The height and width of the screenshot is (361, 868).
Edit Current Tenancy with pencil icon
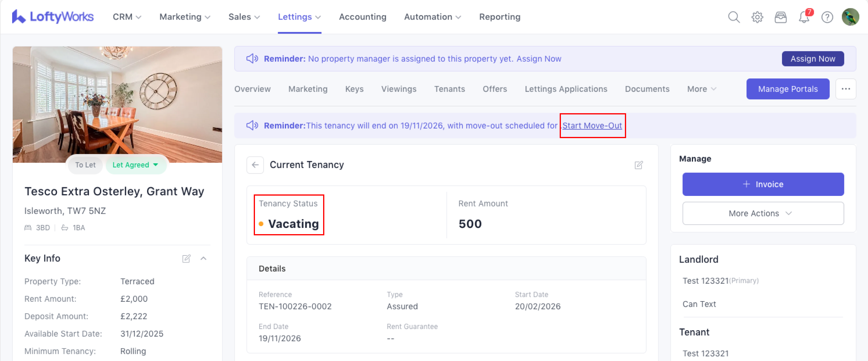point(639,165)
